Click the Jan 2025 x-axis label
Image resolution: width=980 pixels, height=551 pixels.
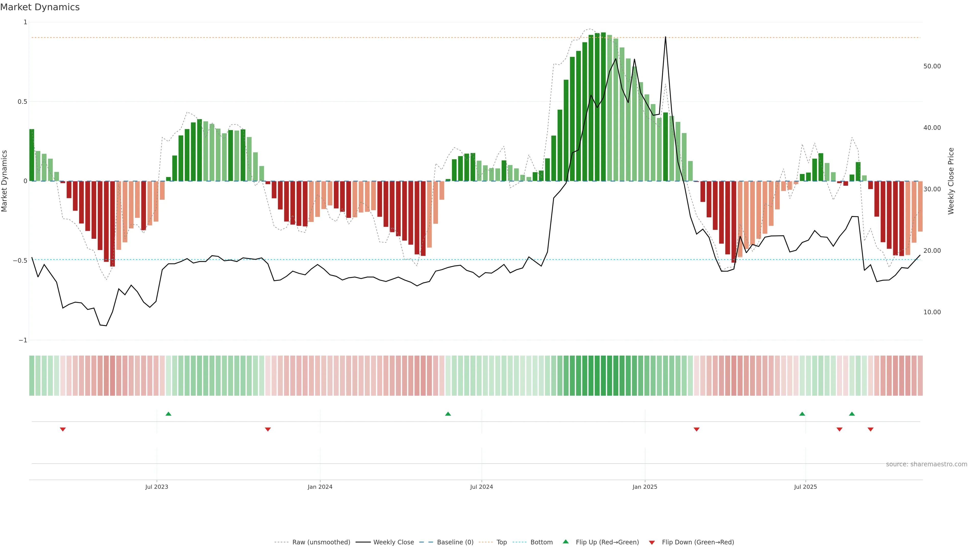click(x=645, y=487)
